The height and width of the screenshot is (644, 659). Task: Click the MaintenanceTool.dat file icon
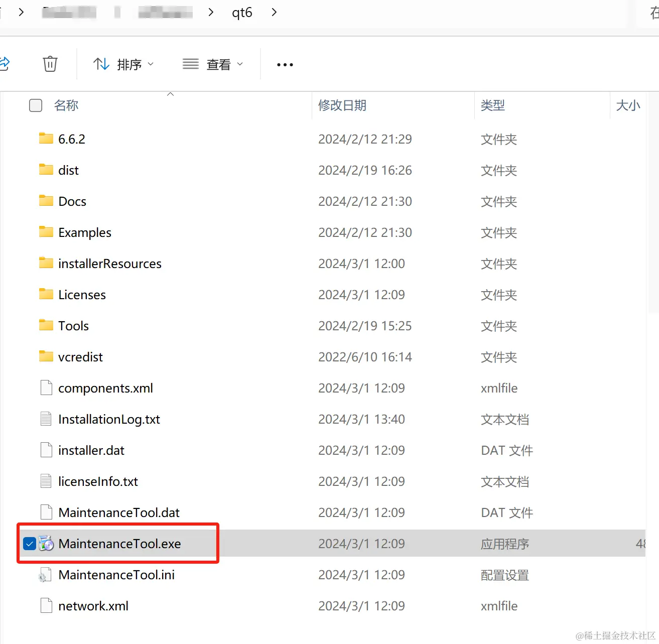click(x=46, y=512)
